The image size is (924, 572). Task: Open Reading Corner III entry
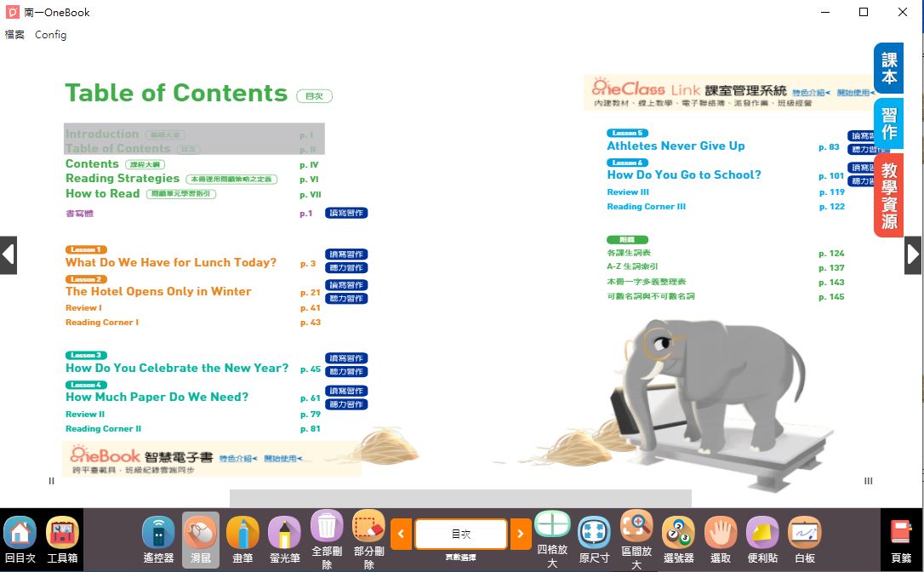(x=647, y=206)
